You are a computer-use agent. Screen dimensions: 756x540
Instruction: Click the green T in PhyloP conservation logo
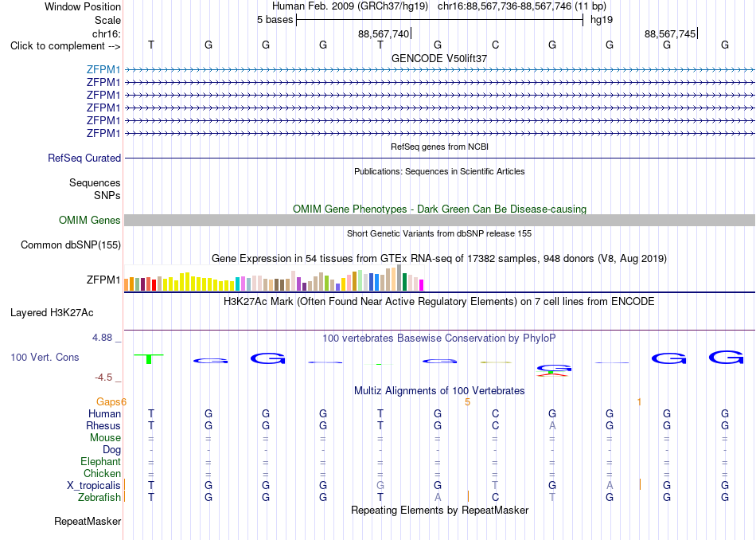coord(149,358)
